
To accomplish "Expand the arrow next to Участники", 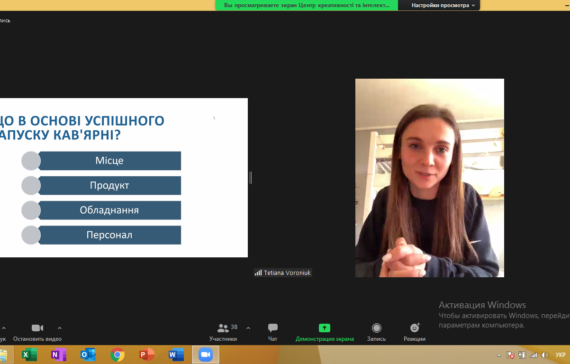I will pos(248,328).
